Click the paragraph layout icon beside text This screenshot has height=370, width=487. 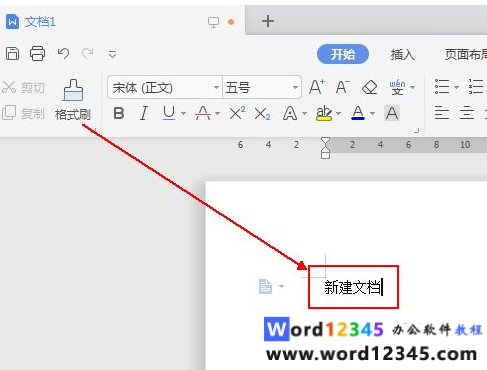point(265,287)
